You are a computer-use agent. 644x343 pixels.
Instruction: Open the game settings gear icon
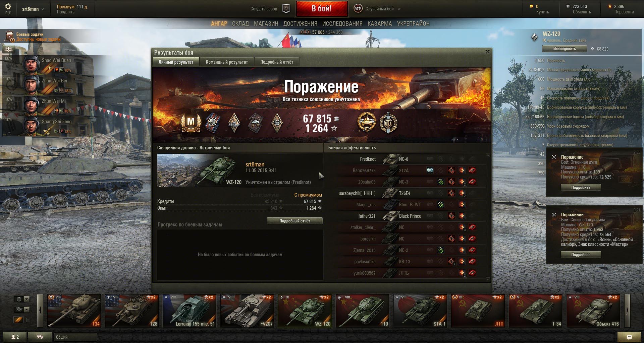8,7
